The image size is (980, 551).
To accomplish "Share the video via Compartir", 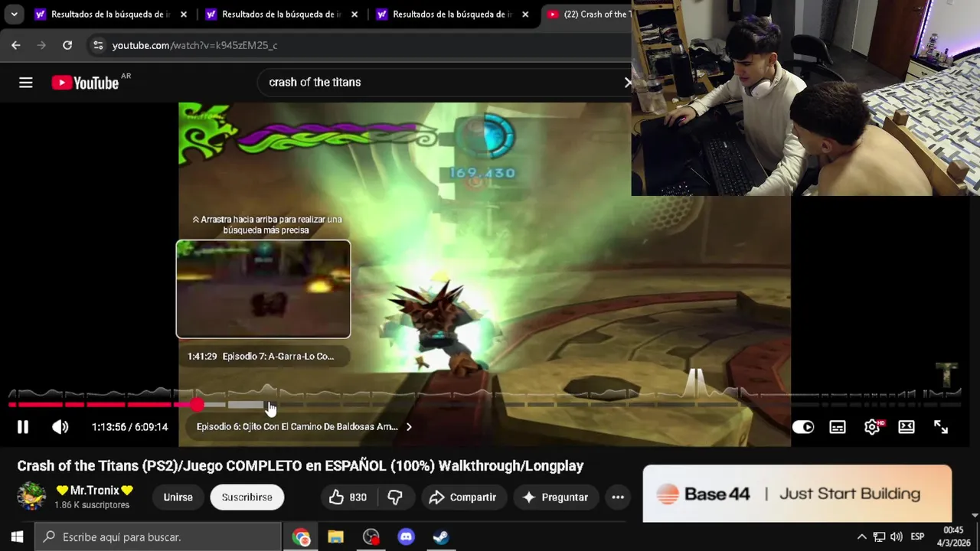I will point(462,497).
